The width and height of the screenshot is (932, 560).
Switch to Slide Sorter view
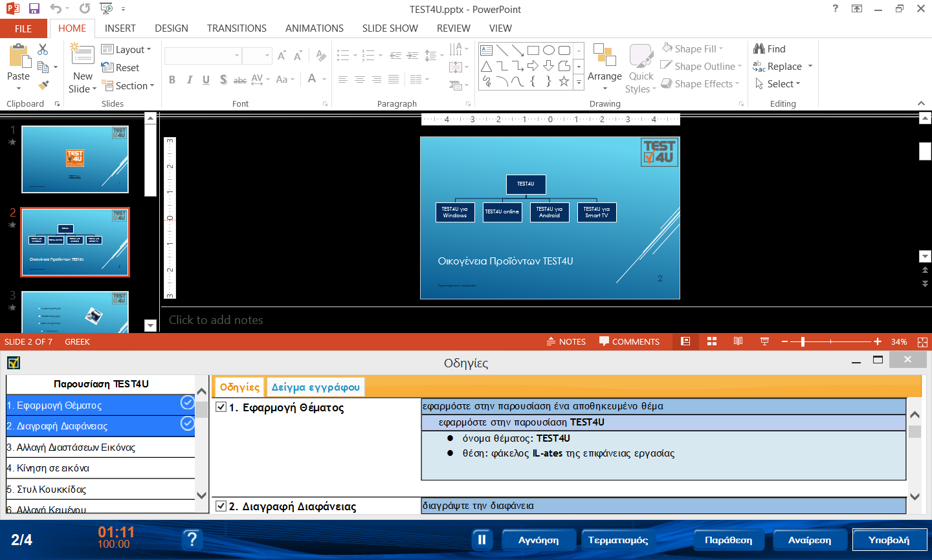click(x=712, y=341)
